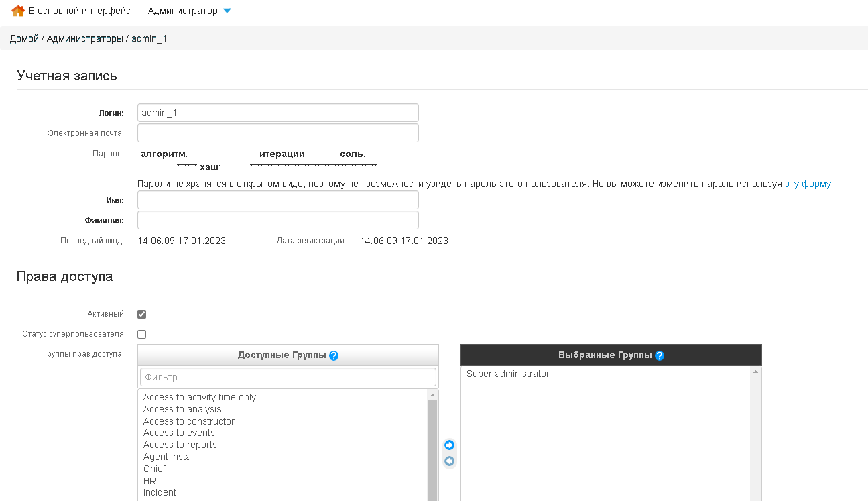868x501 pixels.
Task: Focus the Электронная почта field
Action: 277,133
